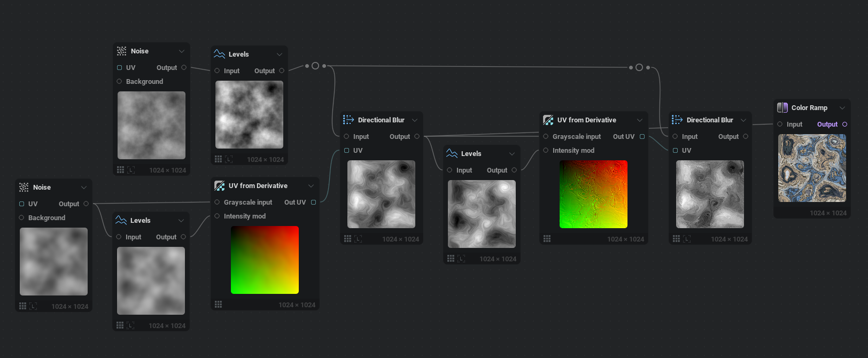The image size is (868, 358).
Task: Click the grid icon under the right UV from Derivative preview
Action: click(547, 239)
